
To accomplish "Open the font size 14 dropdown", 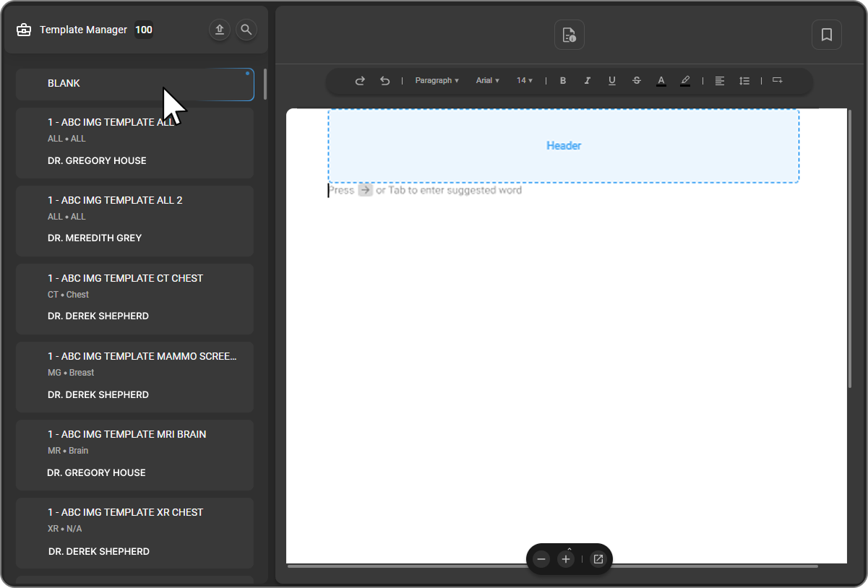I will (x=525, y=81).
